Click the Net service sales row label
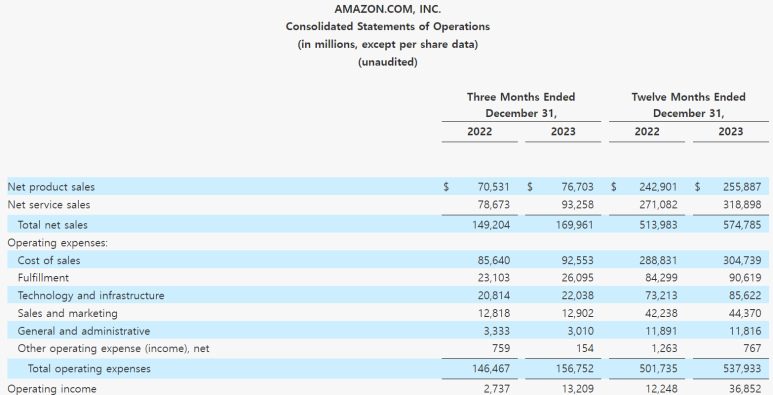The height and width of the screenshot is (395, 773). [49, 205]
